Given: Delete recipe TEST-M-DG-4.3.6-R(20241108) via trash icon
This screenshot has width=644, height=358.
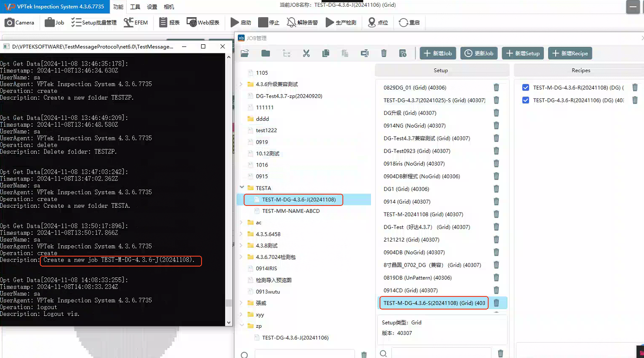Looking at the screenshot, I should [x=635, y=87].
